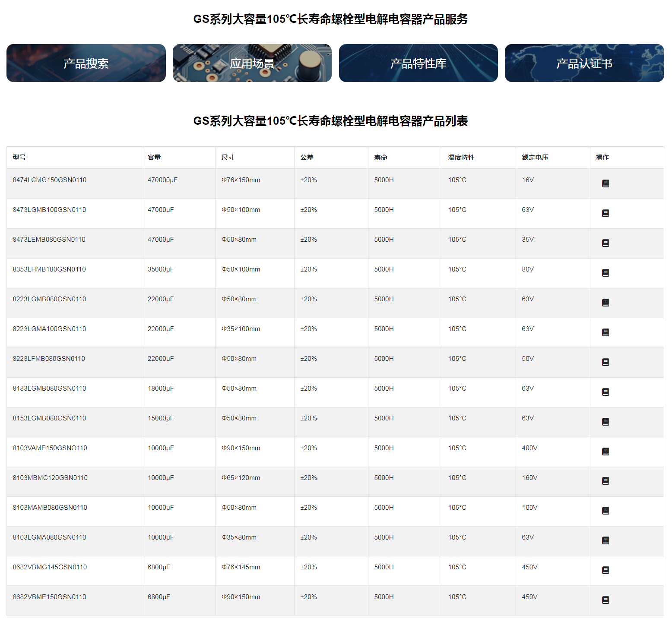
Task: Open the 应用场景 banner
Action: 252,63
